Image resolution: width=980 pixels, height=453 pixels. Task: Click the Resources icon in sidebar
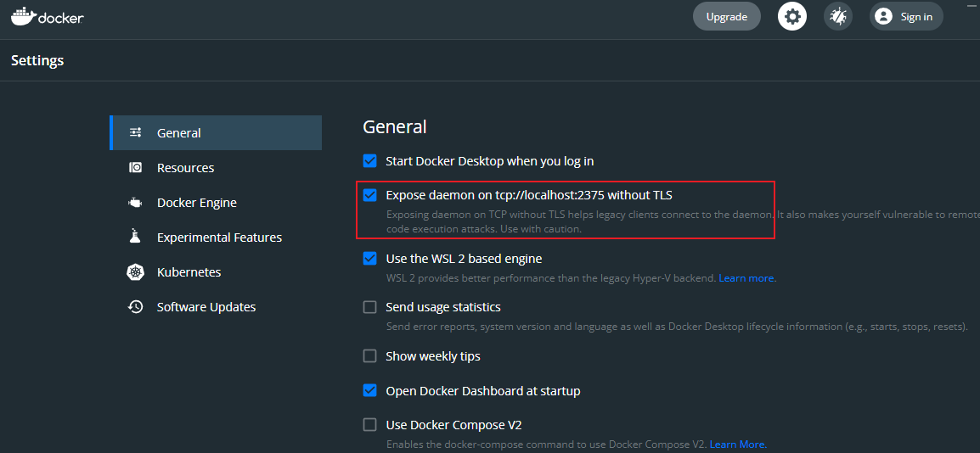click(135, 168)
